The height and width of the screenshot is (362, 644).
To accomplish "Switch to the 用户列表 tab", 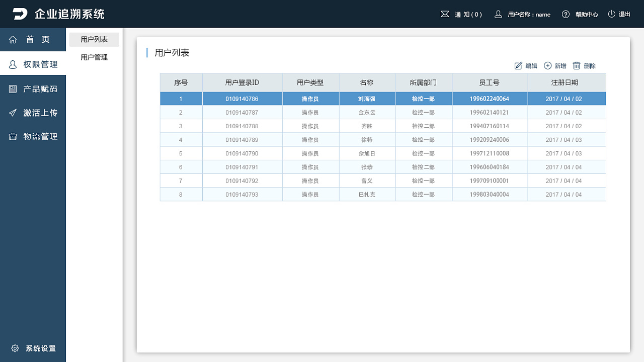I will pyautogui.click(x=94, y=39).
